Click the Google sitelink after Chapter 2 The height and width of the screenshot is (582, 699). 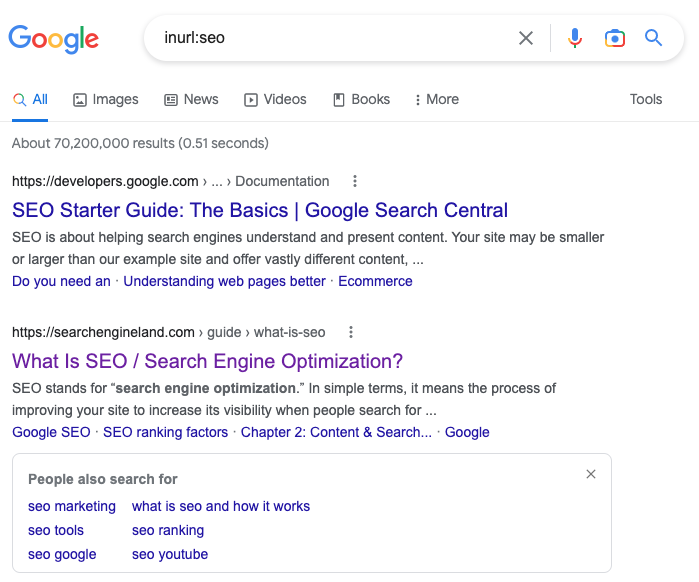tap(467, 432)
